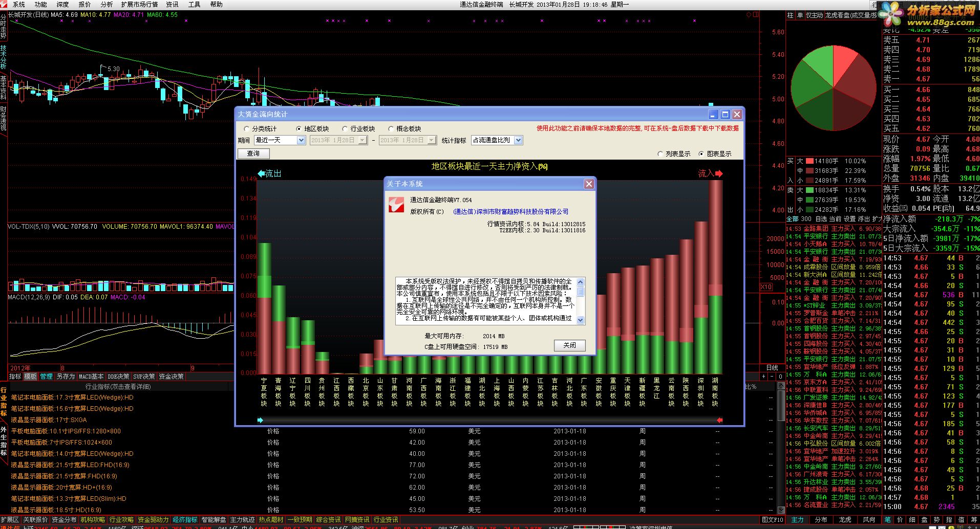The width and height of the screenshot is (980, 529).
Task: Open the 经济指标 bottom tab
Action: click(x=185, y=520)
